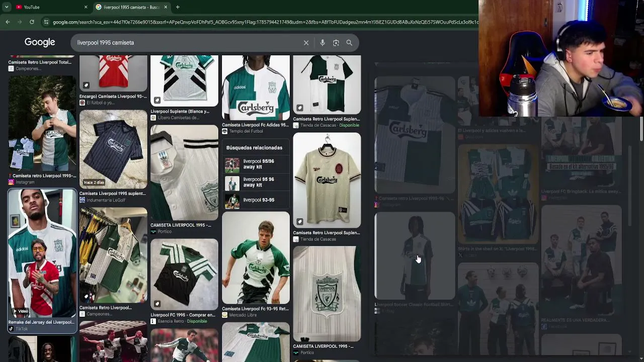Go back to the previous page
The width and height of the screenshot is (644, 362).
8,22
